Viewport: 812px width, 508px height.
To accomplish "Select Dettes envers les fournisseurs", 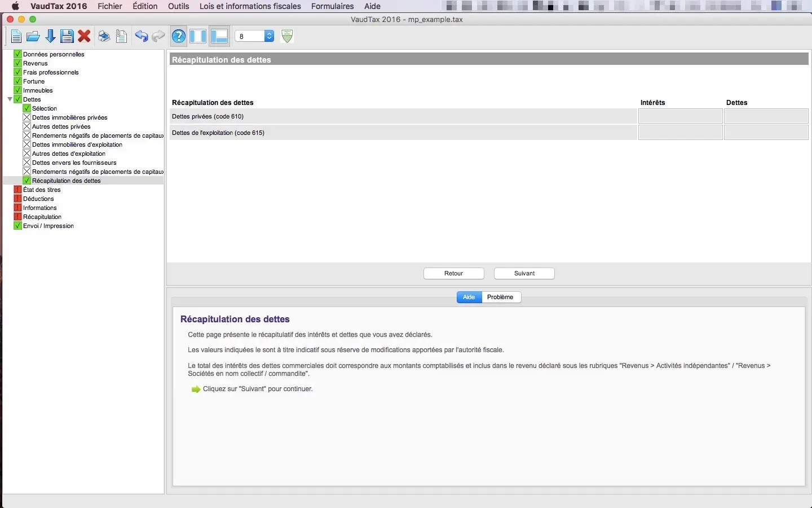I will click(x=74, y=163).
